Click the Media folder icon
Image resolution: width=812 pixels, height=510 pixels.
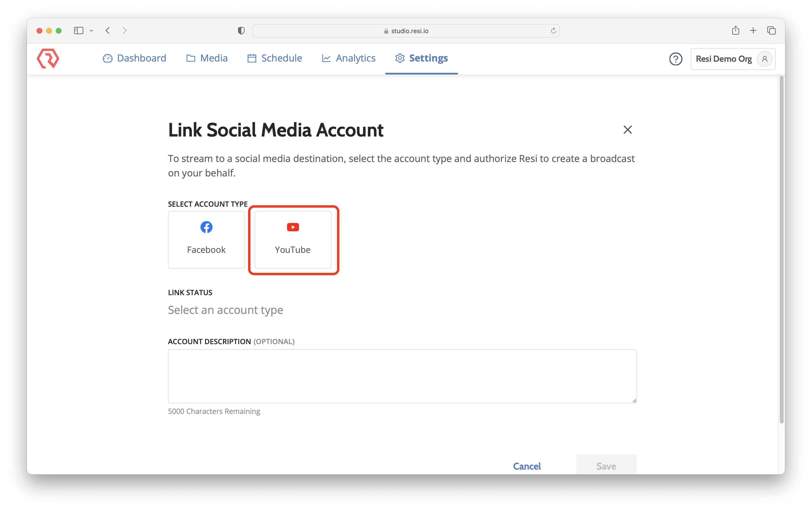[191, 58]
